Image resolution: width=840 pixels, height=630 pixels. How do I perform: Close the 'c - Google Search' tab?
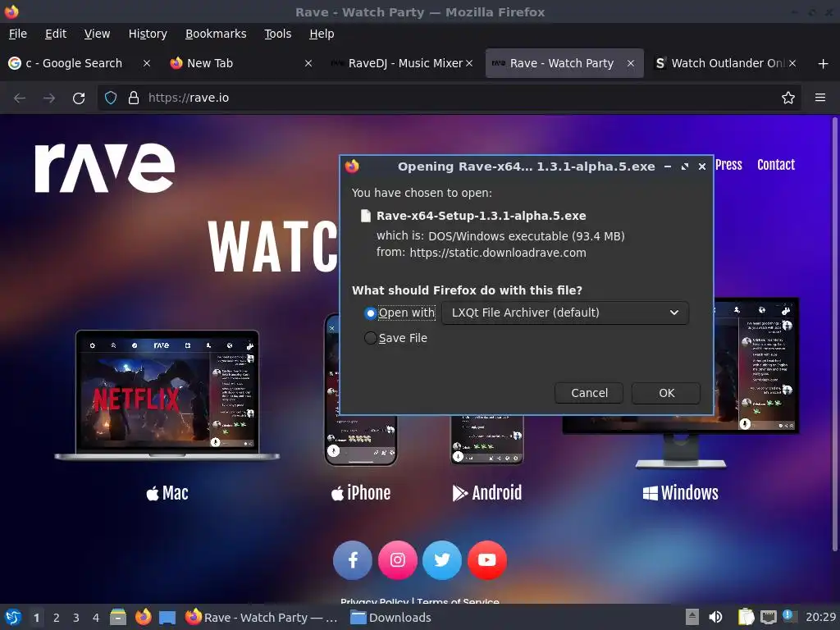pos(146,63)
